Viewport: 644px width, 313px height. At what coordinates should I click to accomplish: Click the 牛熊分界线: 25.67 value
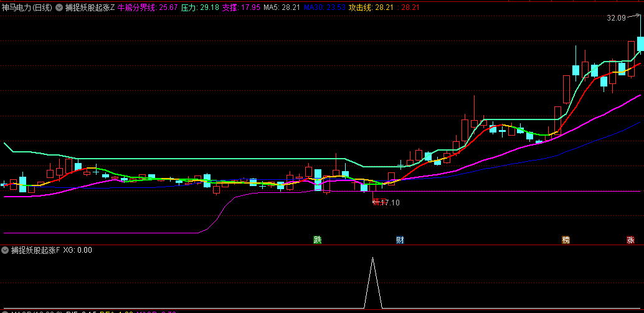click(148, 7)
